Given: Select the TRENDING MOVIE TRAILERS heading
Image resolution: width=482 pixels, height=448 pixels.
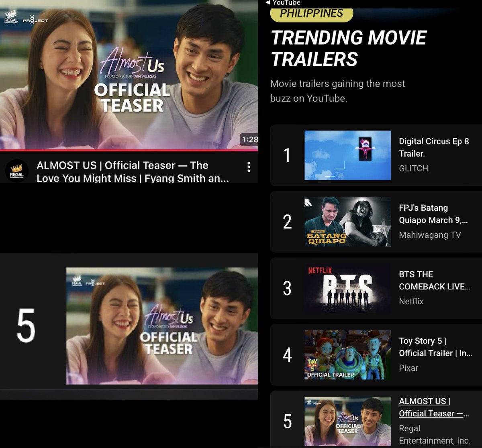Looking at the screenshot, I should [348, 49].
